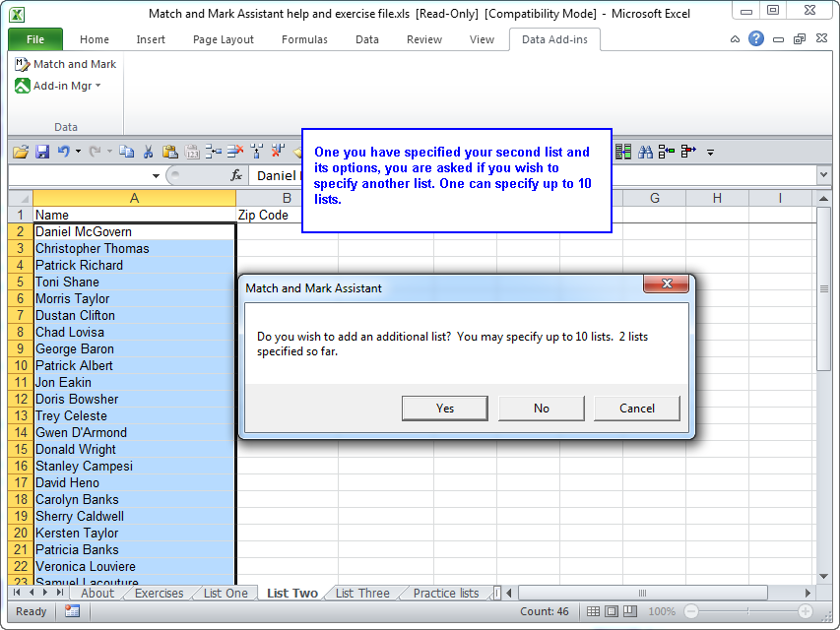The height and width of the screenshot is (630, 840).
Task: Click Yes to add an additional list
Action: pyautogui.click(x=445, y=408)
